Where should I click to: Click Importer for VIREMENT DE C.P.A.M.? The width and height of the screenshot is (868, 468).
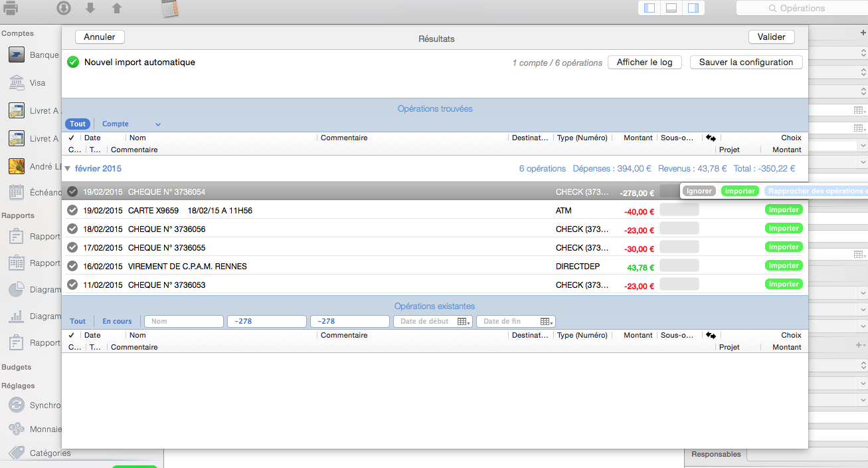click(784, 266)
